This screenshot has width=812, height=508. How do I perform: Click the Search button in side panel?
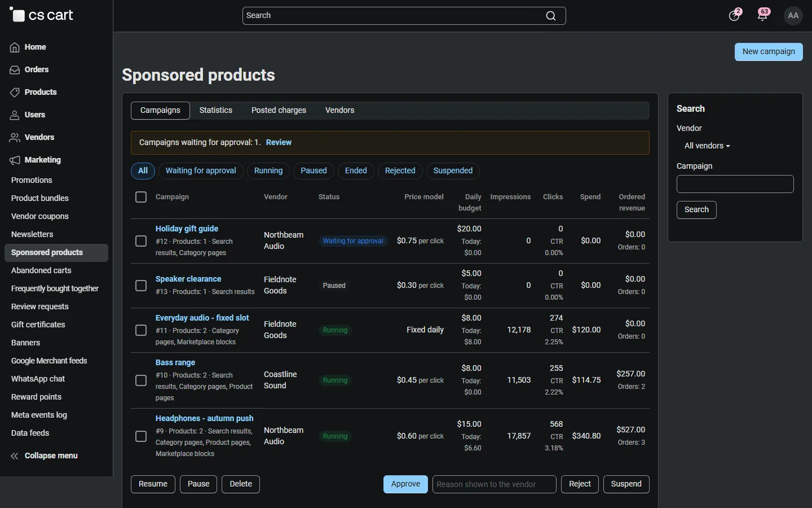point(696,210)
